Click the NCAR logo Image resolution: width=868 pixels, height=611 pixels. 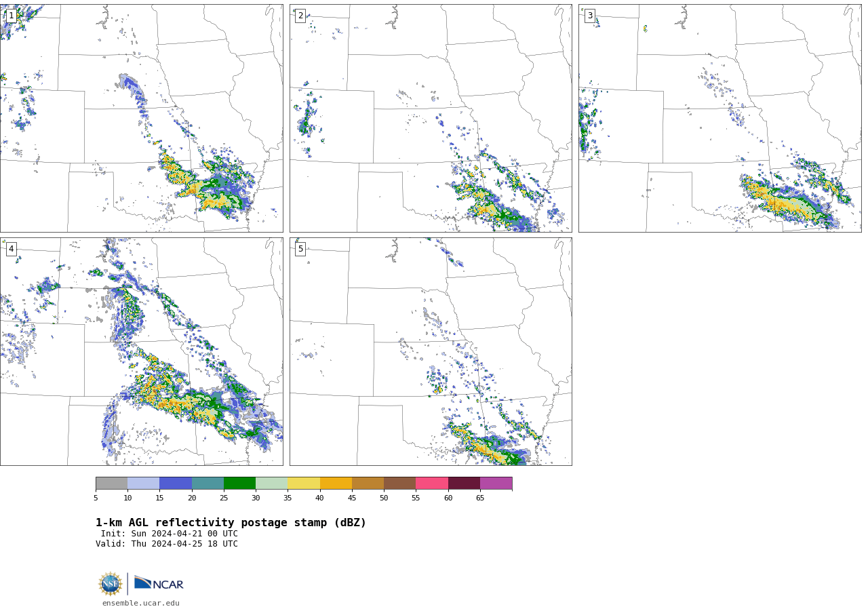159,583
